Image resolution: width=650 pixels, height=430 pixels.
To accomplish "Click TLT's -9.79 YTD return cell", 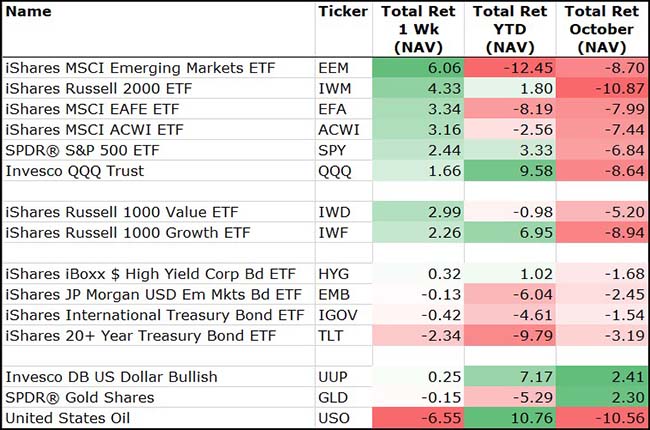I will (509, 336).
